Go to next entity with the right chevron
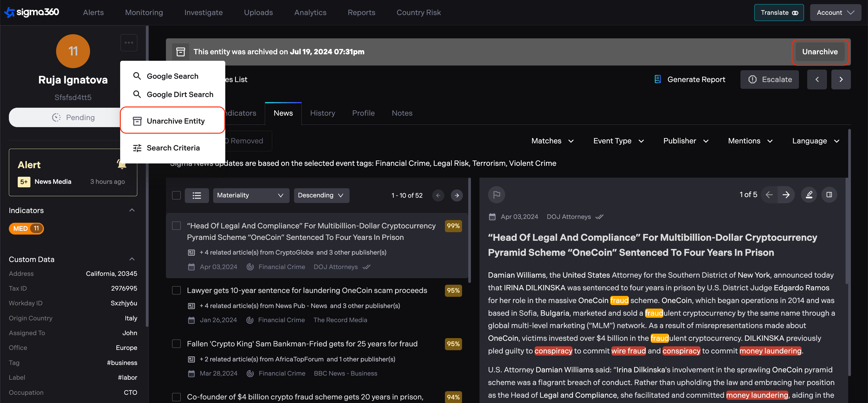The width and height of the screenshot is (868, 403). point(841,79)
